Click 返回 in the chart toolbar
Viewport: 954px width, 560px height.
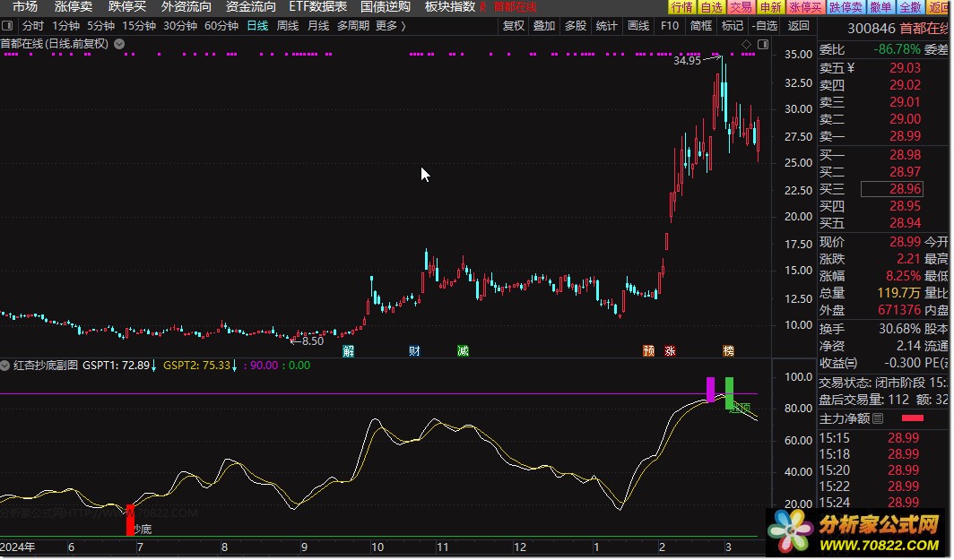point(798,26)
